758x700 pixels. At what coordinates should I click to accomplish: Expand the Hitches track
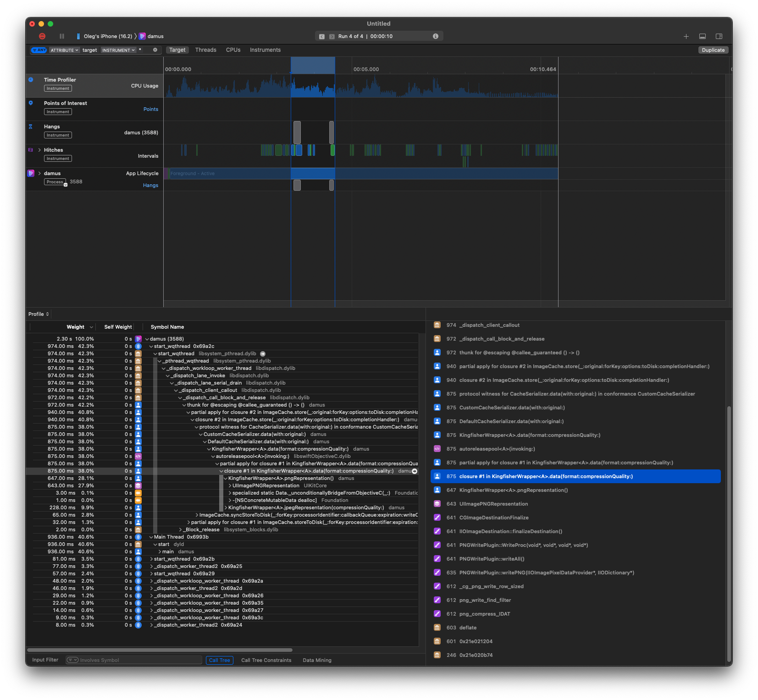click(x=39, y=150)
